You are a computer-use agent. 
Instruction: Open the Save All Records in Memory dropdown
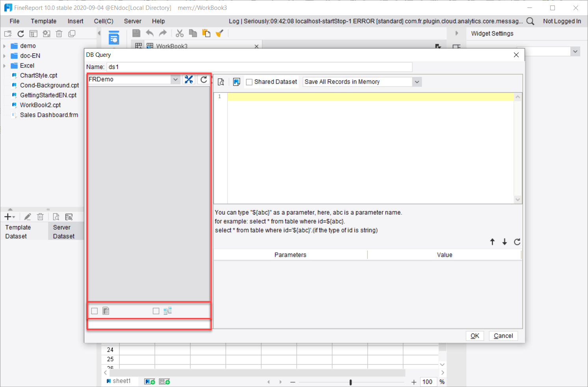coord(417,82)
